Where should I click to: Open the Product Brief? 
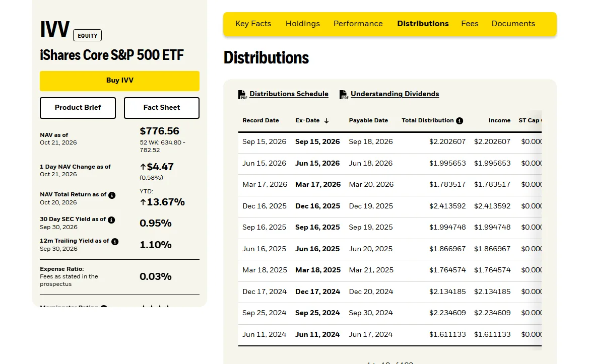point(78,108)
